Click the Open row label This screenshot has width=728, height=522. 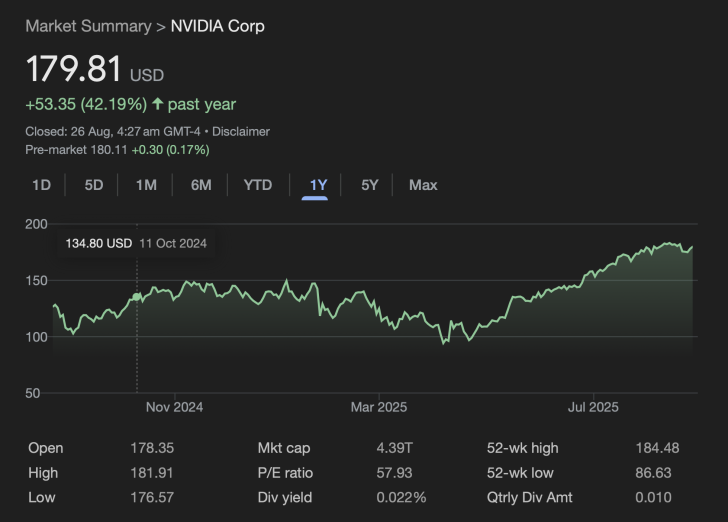pyautogui.click(x=46, y=448)
